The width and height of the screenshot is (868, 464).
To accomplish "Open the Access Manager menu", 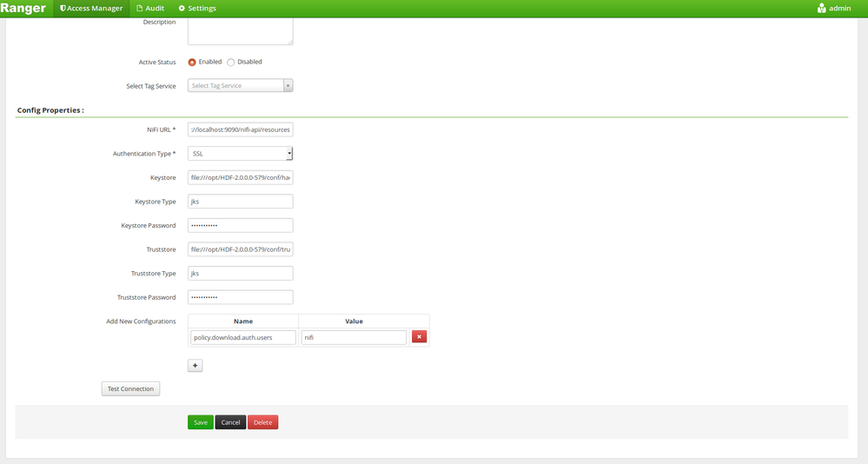I will [x=91, y=9].
